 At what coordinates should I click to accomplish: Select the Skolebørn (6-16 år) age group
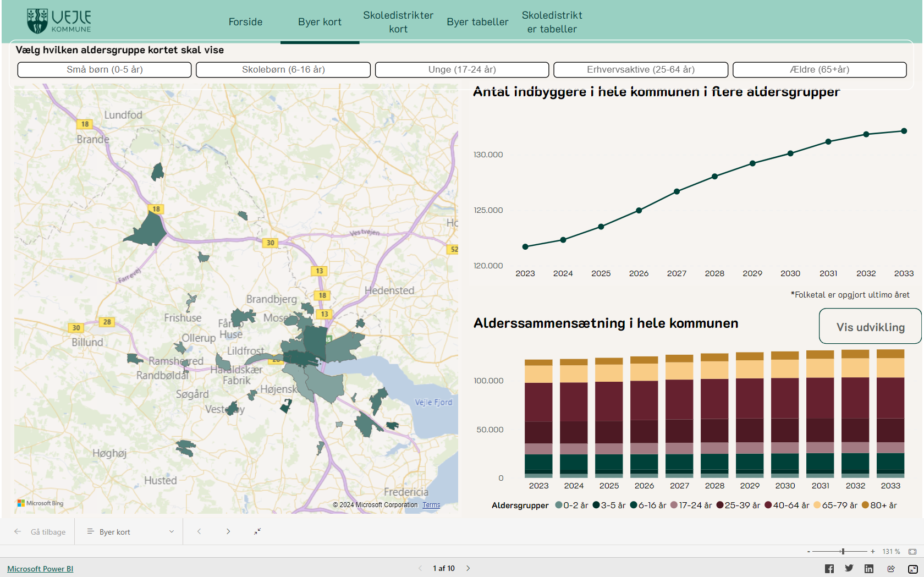coord(283,70)
